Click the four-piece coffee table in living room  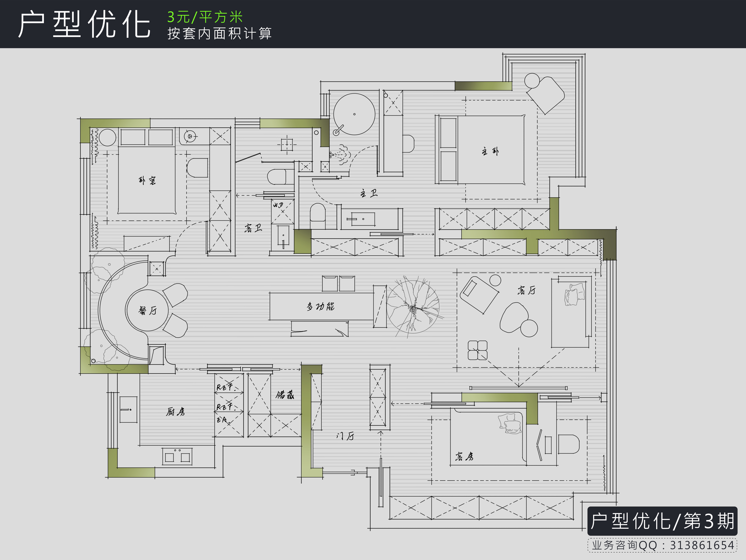click(478, 350)
